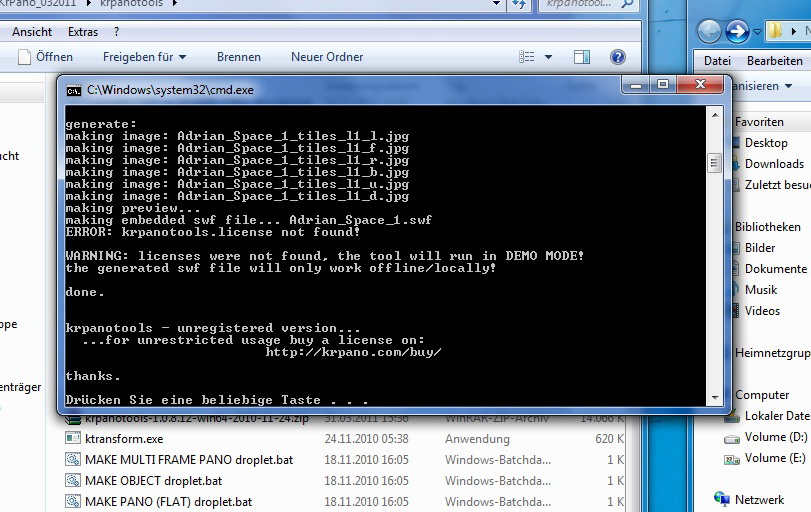Screen dimensions: 811x512
Task: Click the refresh icon beside address bar
Action: coord(519,5)
